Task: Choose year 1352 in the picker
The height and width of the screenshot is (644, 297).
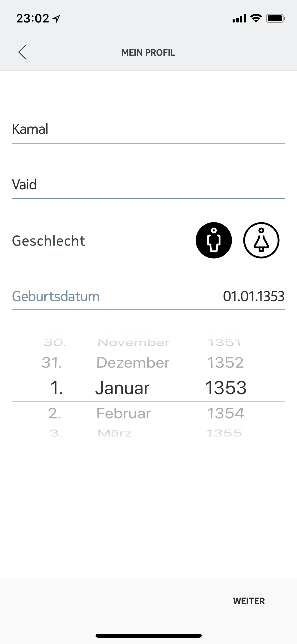Action: (x=225, y=363)
